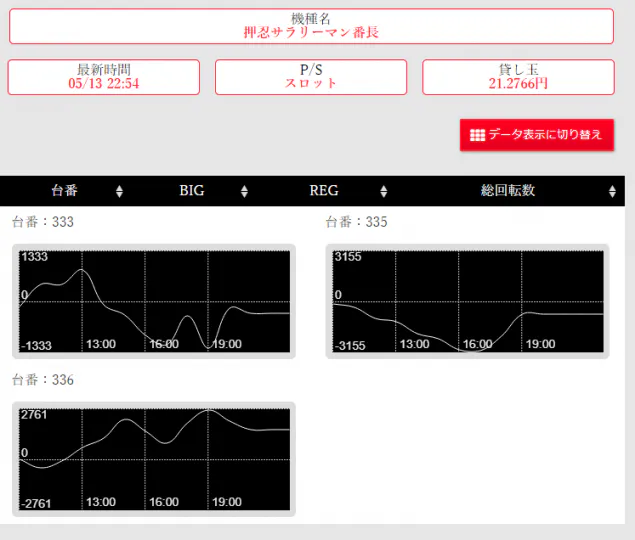The width and height of the screenshot is (635, 540).
Task: Open the graph for machine 333
Action: coord(154,301)
